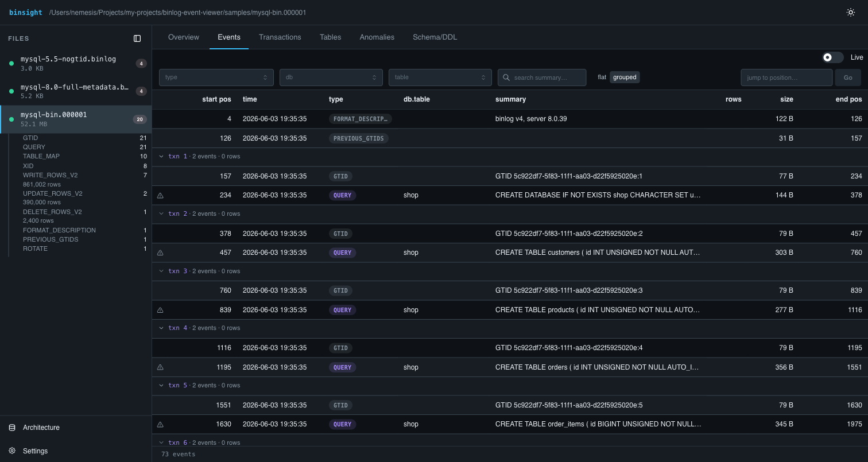Click warning icon on CREATE DATABASE row
Viewport: 868px width, 462px height.
pyautogui.click(x=160, y=196)
